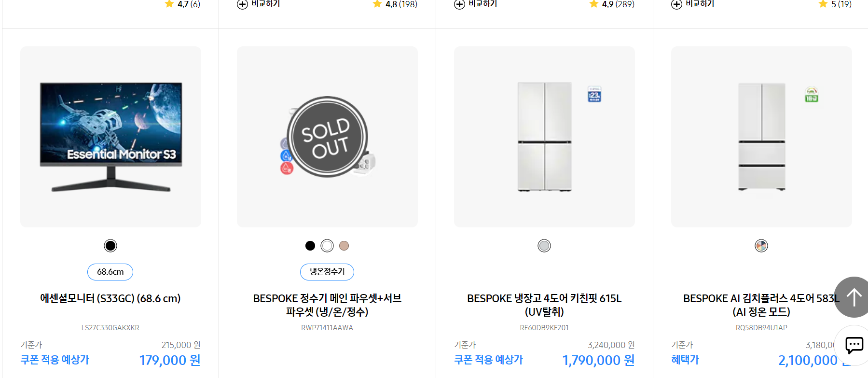Toggle 비교하기 compare for the BESPOKE 냉장고
Screen dimensions: 868x378
(x=475, y=4)
